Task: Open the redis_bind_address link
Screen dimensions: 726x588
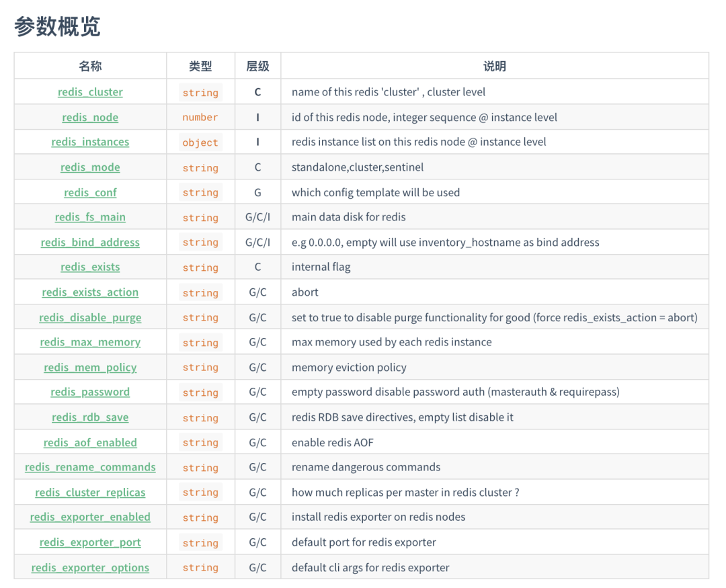Action: click(90, 242)
